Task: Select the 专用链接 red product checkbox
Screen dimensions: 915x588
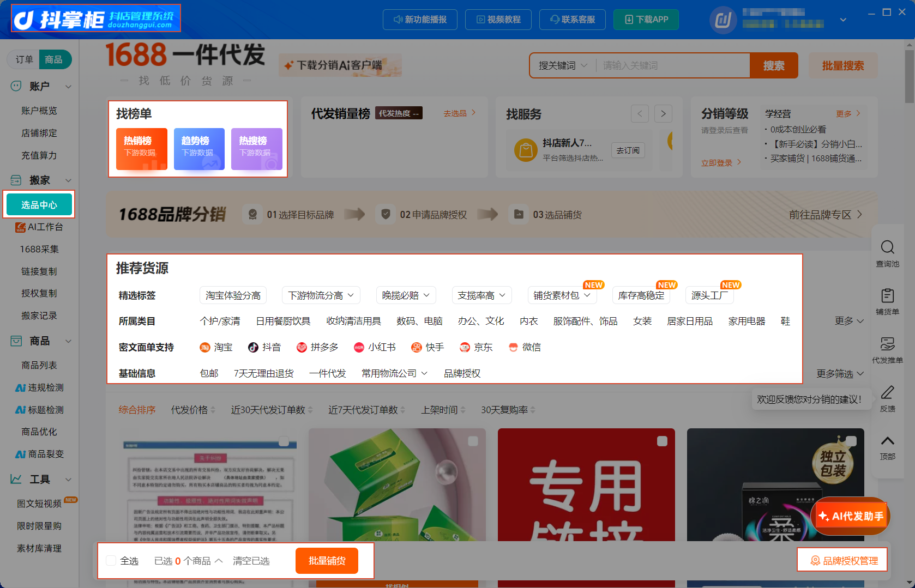Action: 662,441
